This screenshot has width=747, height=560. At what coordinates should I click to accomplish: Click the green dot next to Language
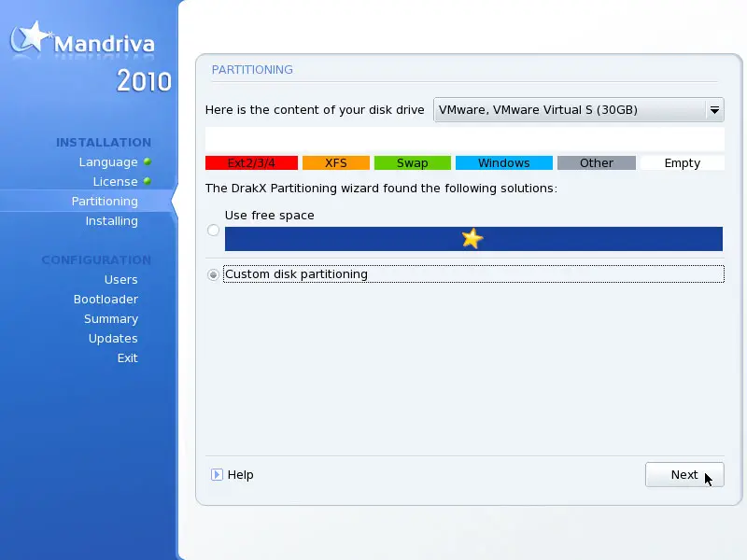148,161
